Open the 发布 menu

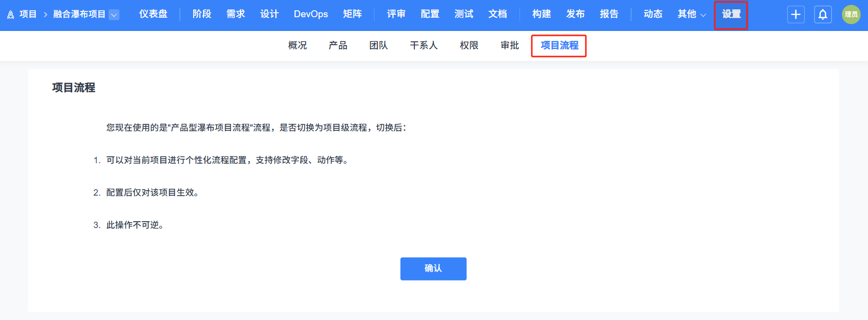coord(576,14)
